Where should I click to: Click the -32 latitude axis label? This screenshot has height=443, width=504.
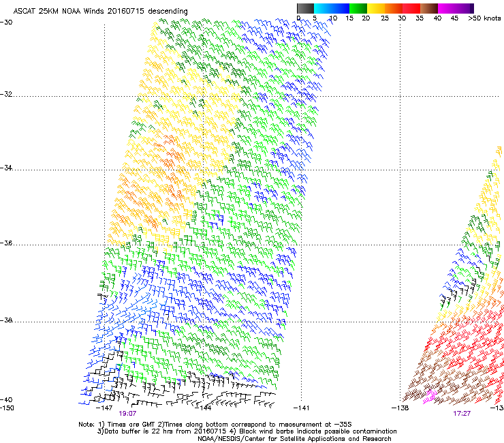tap(6, 94)
